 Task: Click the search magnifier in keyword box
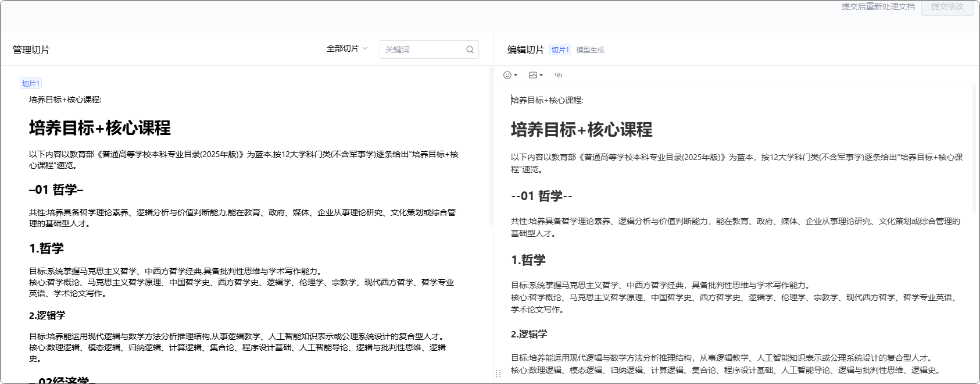tap(470, 49)
